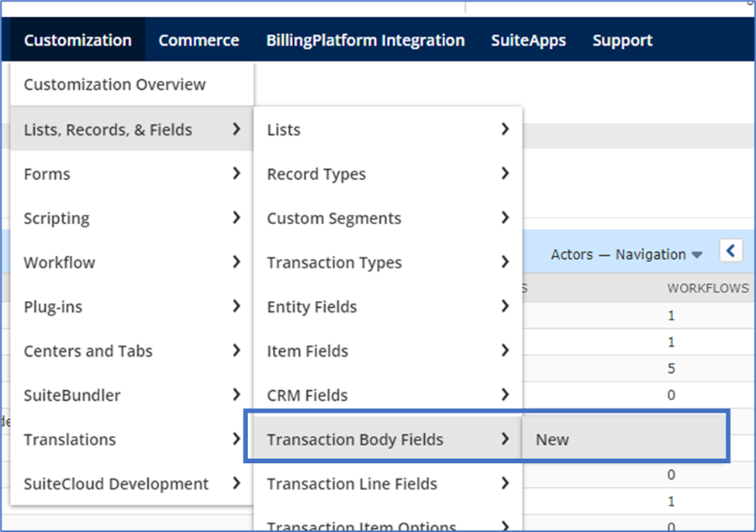756x532 pixels.
Task: Select the Lists submenu entry
Action: pos(388,130)
